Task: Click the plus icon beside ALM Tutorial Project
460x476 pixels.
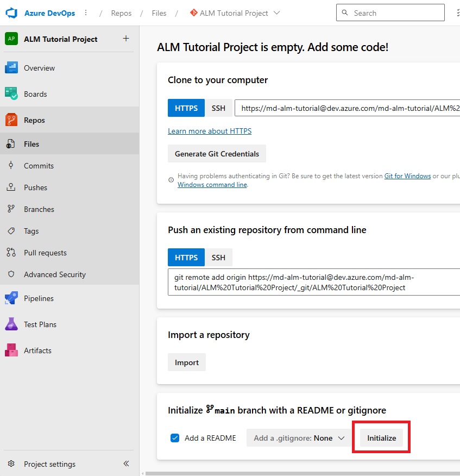Action: pos(126,39)
